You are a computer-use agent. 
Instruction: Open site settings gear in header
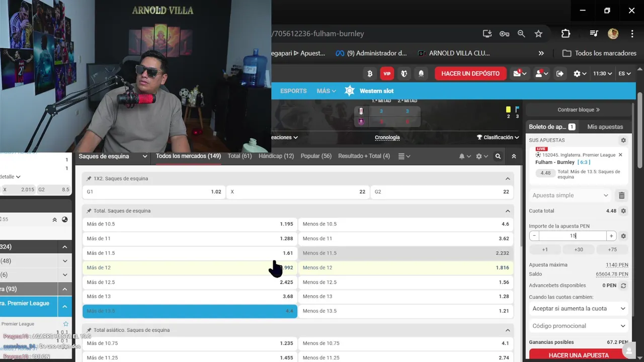point(580,73)
